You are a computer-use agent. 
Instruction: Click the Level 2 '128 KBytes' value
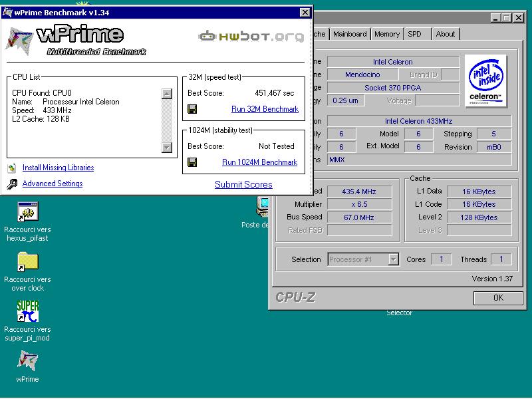pyautogui.click(x=479, y=217)
